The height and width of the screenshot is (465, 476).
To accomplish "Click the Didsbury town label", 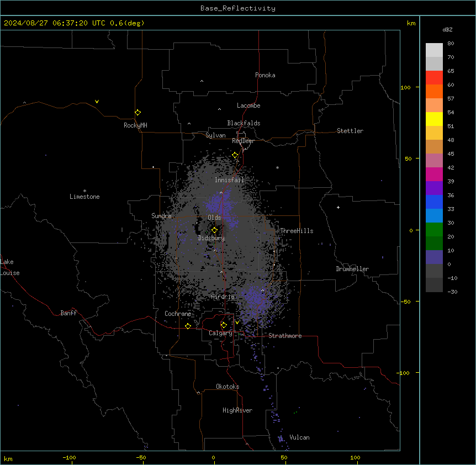I will 211,238.
